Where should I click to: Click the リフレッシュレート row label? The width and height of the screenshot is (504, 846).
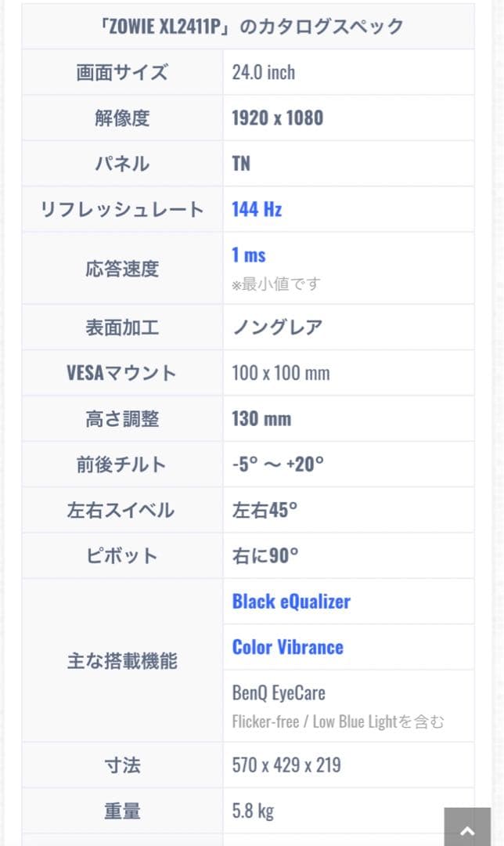click(122, 209)
